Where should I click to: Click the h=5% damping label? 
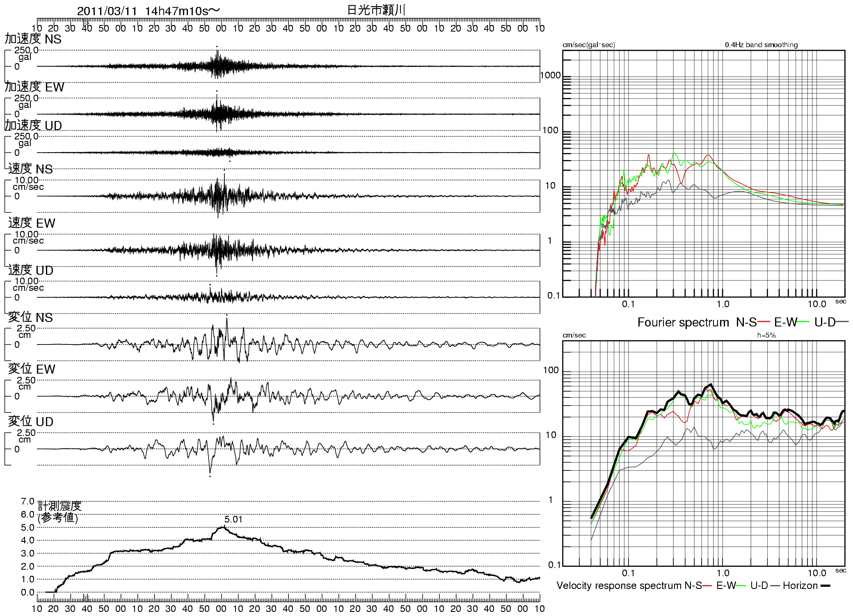tap(766, 335)
